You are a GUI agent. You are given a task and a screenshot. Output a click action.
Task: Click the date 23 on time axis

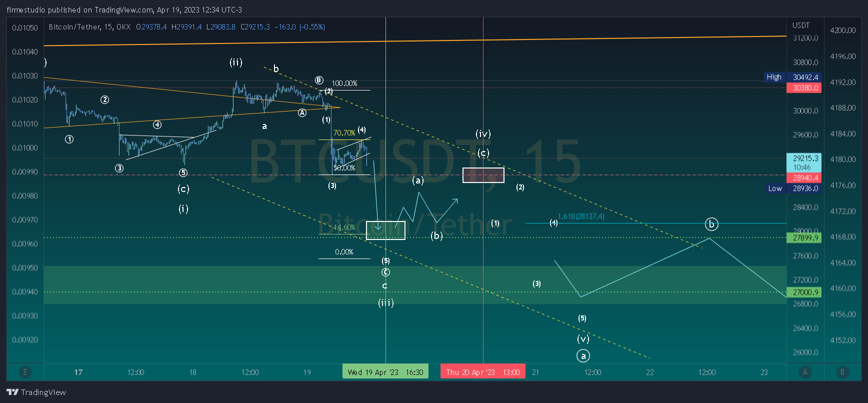tap(764, 372)
